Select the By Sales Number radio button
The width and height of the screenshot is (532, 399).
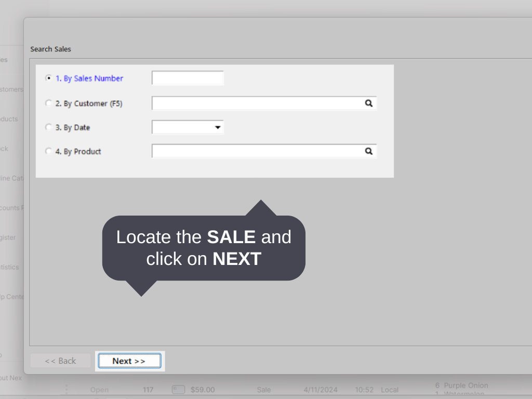48,77
